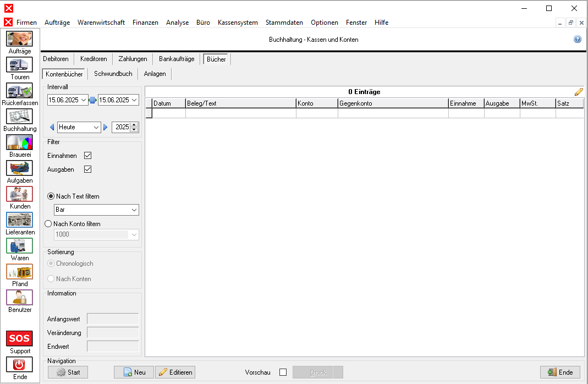588x384 pixels.
Task: Uncheck the Ausgaben checkbox
Action: 87,169
